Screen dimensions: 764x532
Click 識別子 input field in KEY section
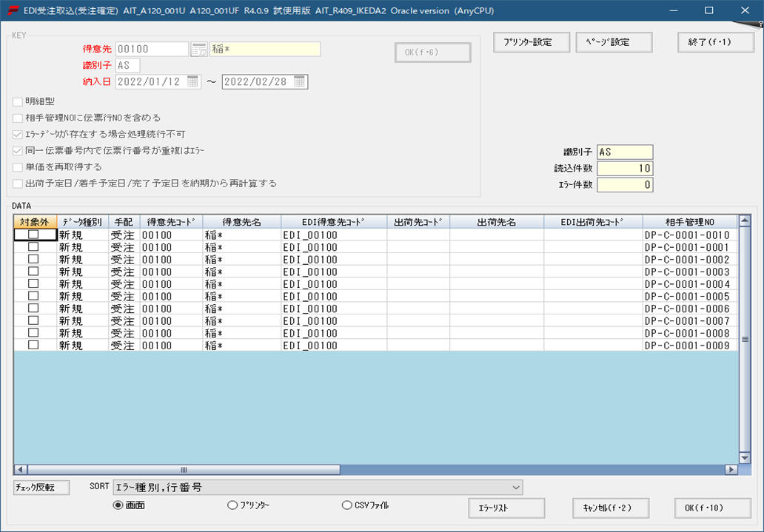(127, 65)
